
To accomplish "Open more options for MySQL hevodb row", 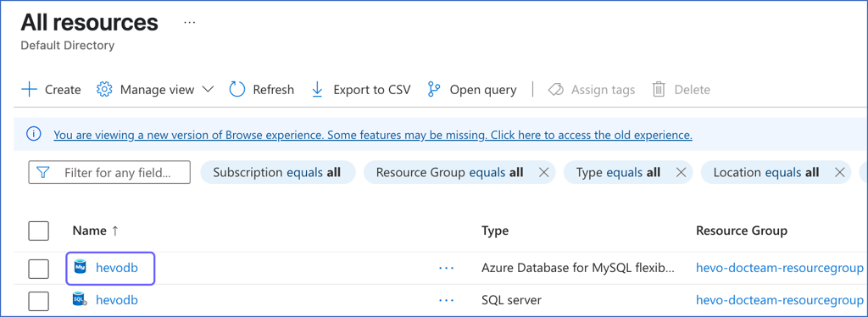I will tap(446, 269).
